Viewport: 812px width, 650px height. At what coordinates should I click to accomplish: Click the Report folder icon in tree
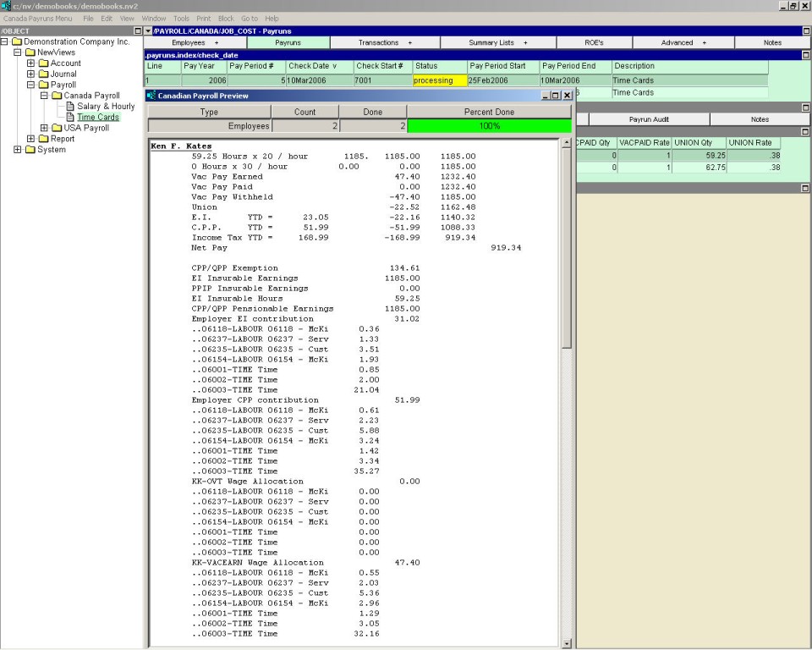[x=43, y=139]
